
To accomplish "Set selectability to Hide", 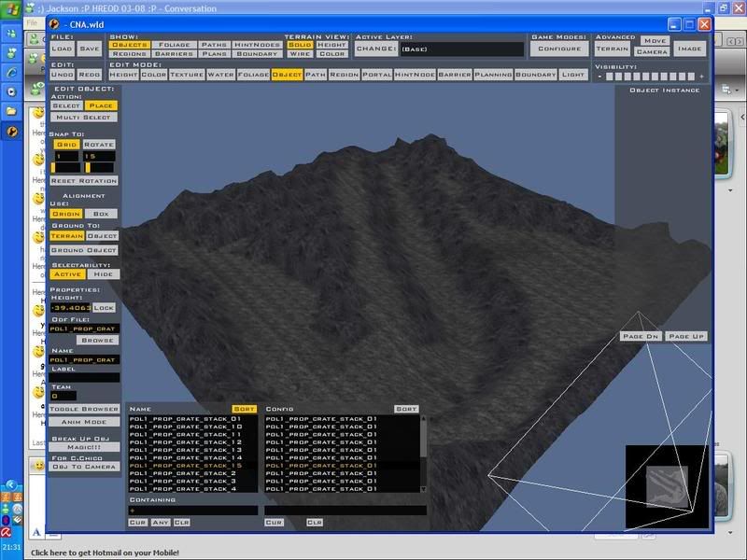I will [104, 274].
